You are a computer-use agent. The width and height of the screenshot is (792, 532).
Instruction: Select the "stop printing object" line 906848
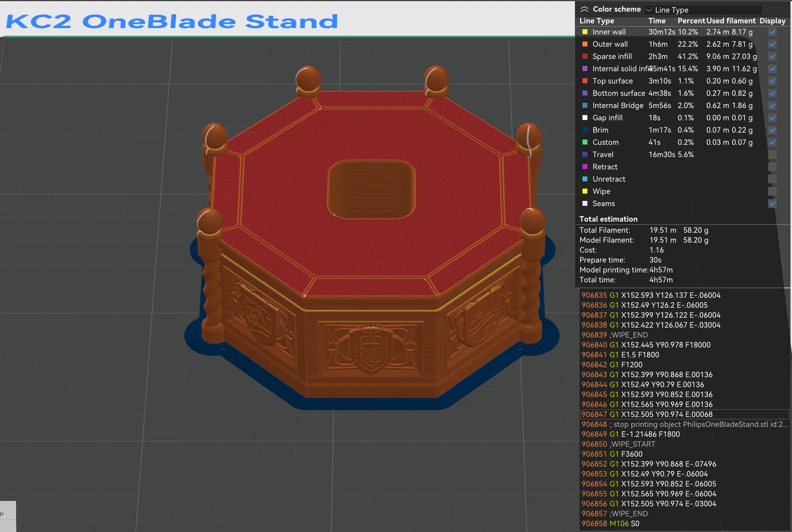pyautogui.click(x=685, y=424)
